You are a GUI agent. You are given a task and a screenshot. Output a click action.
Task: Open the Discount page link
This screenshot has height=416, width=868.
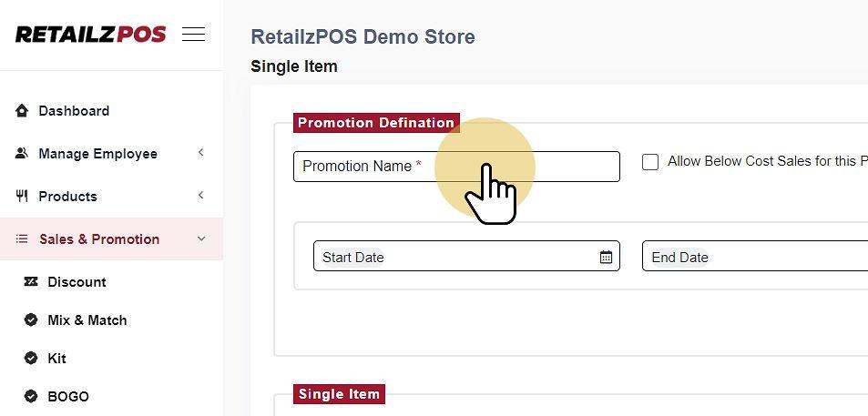(77, 282)
